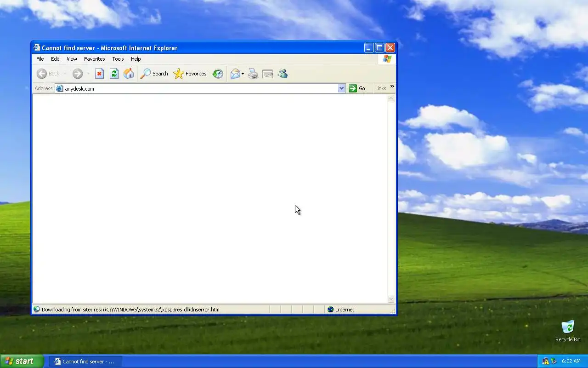Screen dimensions: 588x368
Task: Open the Favorites menu in the menu bar
Action: [94, 59]
